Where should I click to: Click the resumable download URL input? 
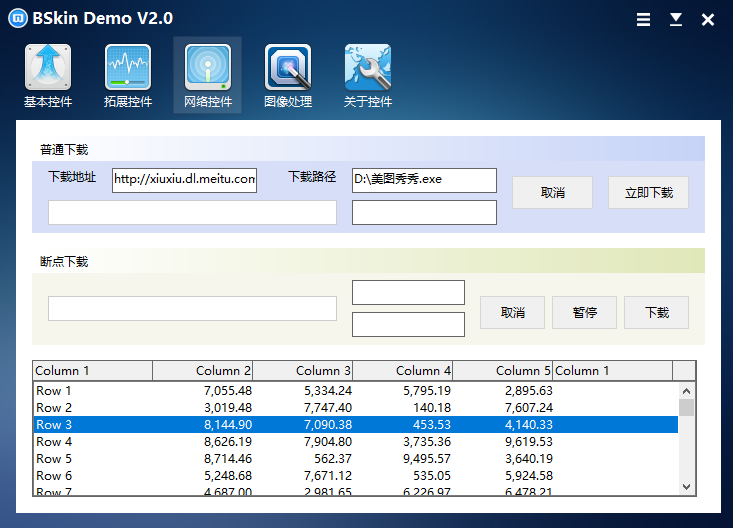pyautogui.click(x=192, y=308)
